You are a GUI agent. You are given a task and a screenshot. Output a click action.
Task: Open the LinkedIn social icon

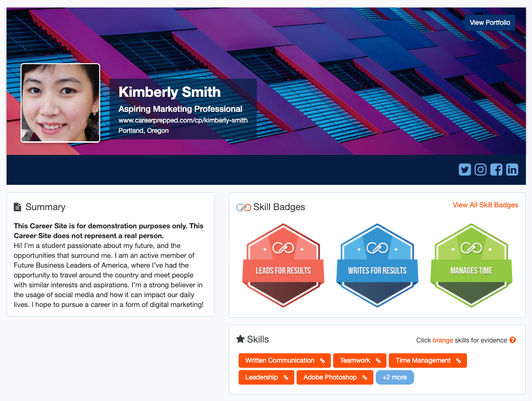click(512, 169)
